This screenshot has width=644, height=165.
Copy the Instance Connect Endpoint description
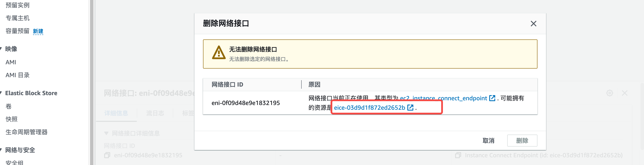click(458, 155)
